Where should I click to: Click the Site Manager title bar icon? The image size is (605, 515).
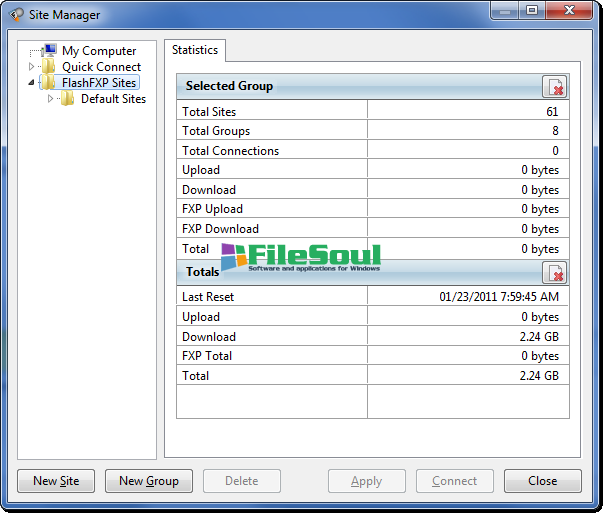[x=17, y=15]
